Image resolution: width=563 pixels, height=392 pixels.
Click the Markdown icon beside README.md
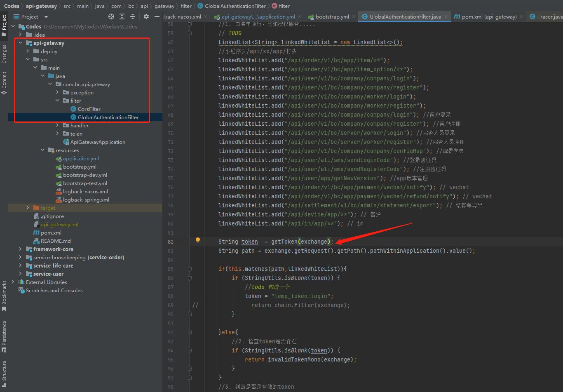(x=37, y=241)
